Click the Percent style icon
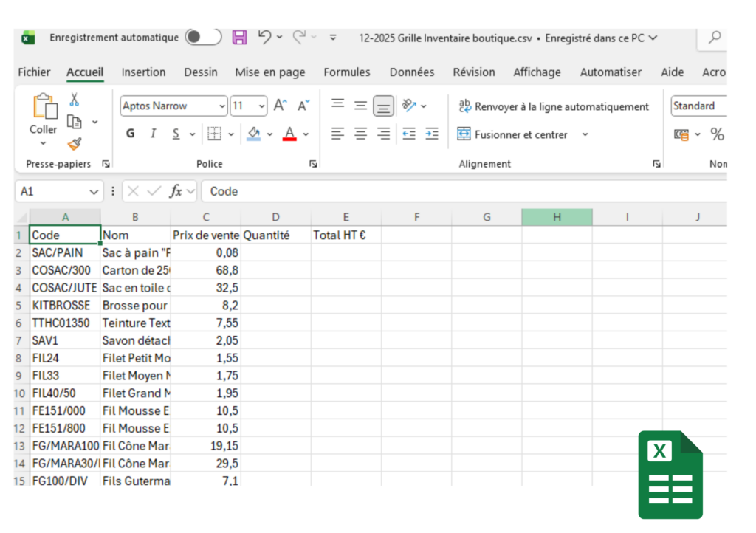Screen dimensions: 756x533 pyautogui.click(x=717, y=134)
